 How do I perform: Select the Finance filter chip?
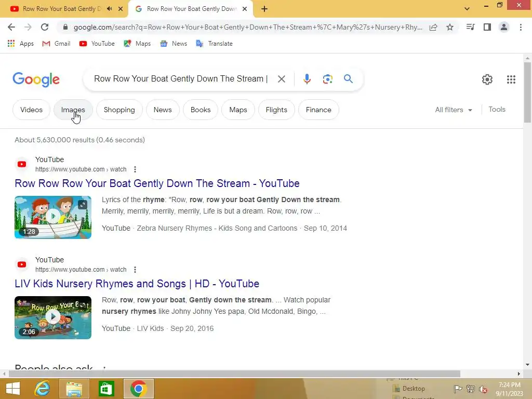[x=318, y=110]
